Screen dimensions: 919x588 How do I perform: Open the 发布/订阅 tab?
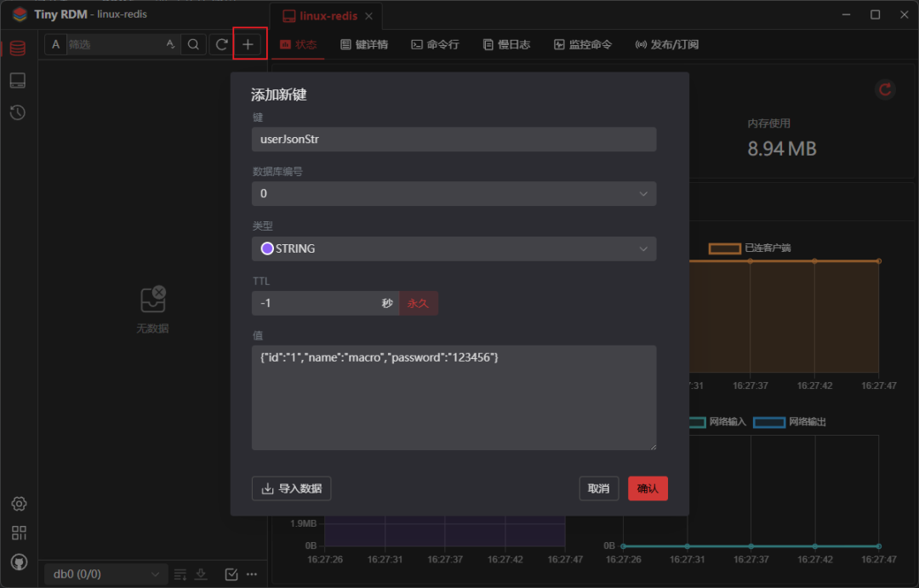(x=668, y=43)
